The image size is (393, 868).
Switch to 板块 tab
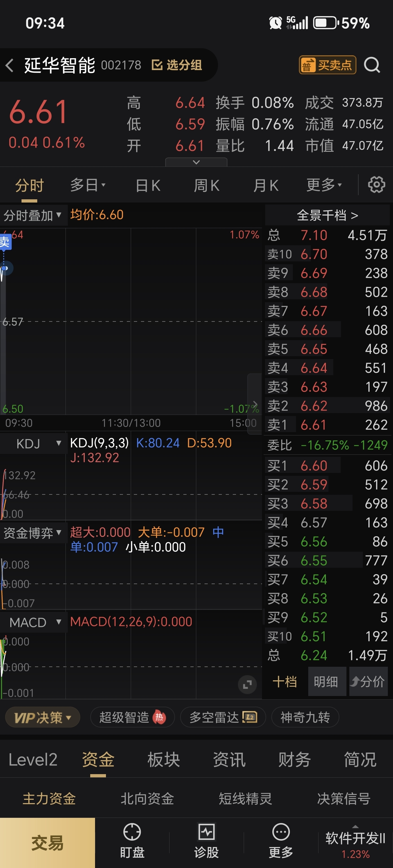click(x=163, y=760)
